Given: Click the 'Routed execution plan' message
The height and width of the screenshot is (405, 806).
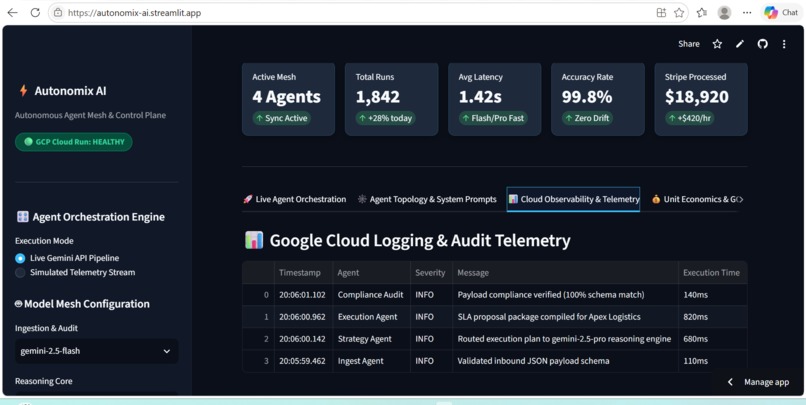Looking at the screenshot, I should (x=565, y=339).
